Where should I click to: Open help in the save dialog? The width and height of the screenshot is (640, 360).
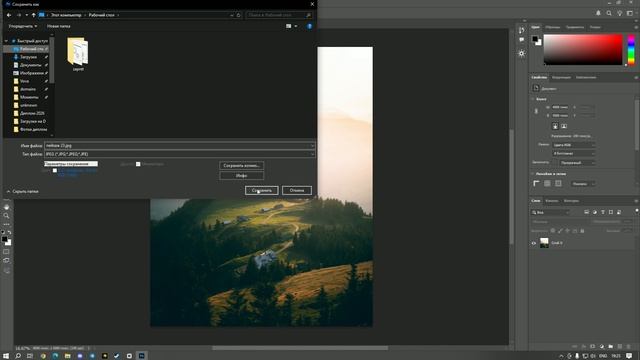point(309,26)
